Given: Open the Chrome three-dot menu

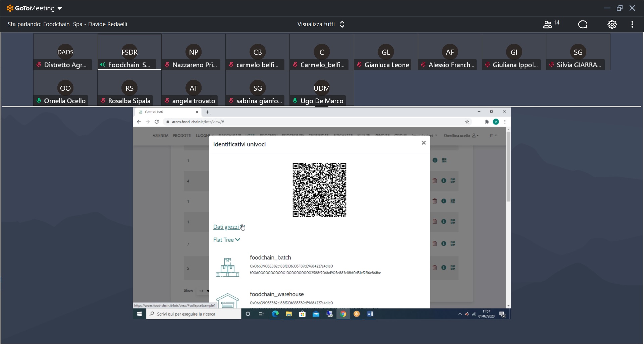Looking at the screenshot, I should coord(505,122).
